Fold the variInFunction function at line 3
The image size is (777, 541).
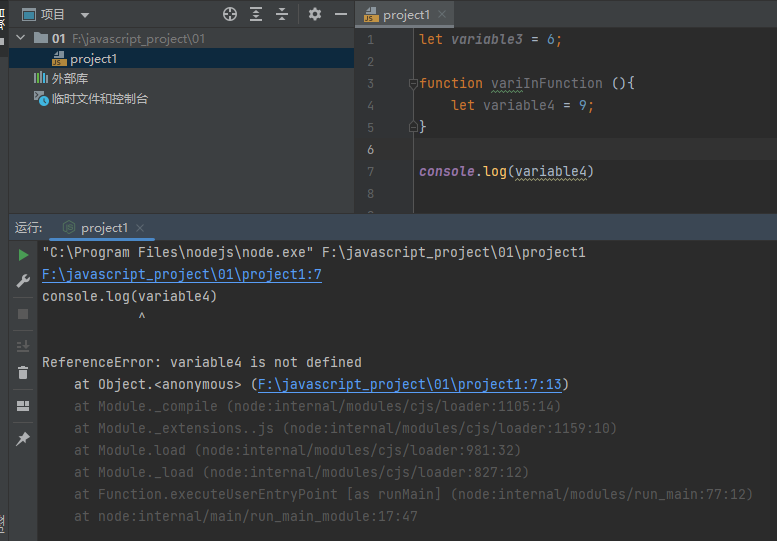click(413, 84)
